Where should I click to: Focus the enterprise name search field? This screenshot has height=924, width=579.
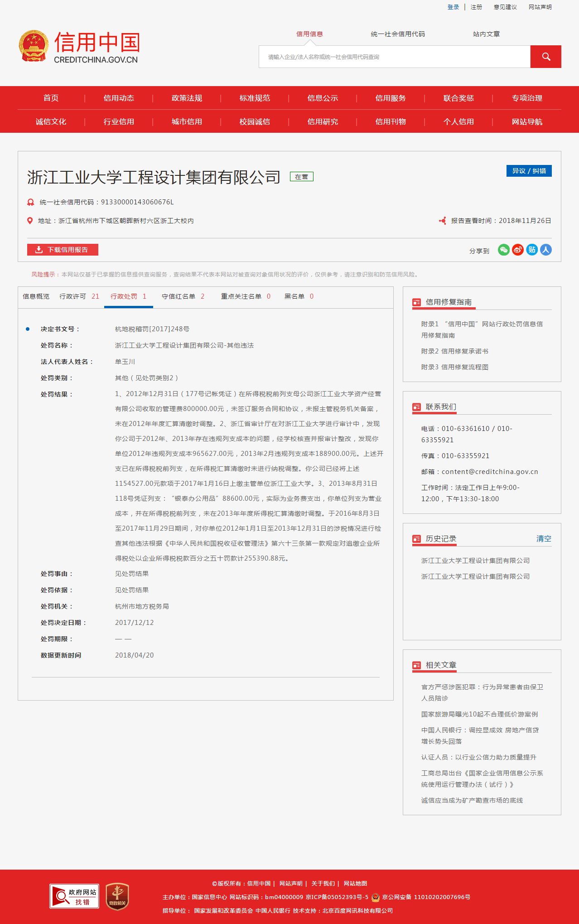[394, 57]
